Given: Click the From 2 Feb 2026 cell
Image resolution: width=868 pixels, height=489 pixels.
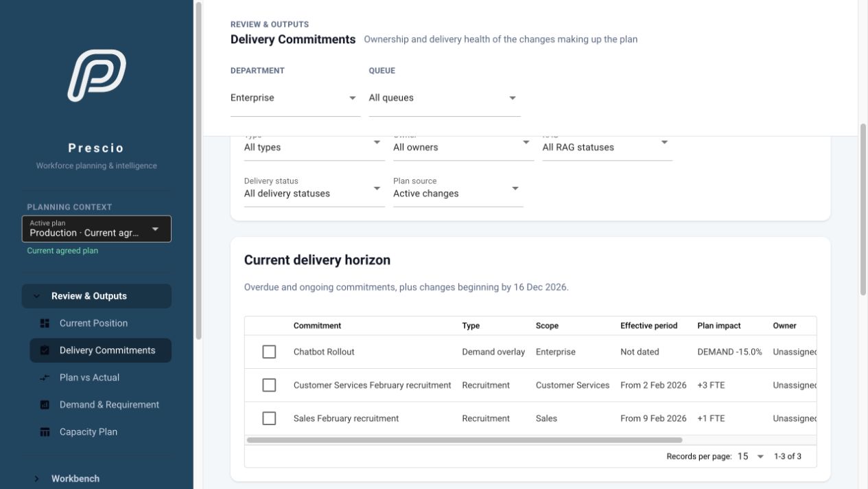Looking at the screenshot, I should [x=653, y=385].
